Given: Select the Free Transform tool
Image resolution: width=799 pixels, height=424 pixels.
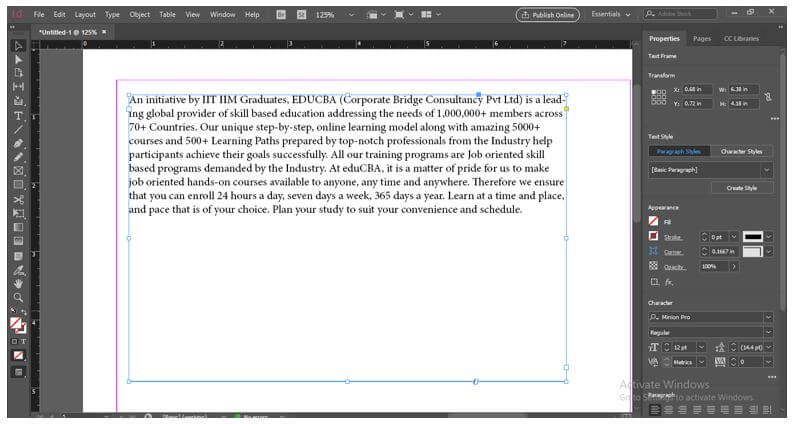Looking at the screenshot, I should coord(18,213).
